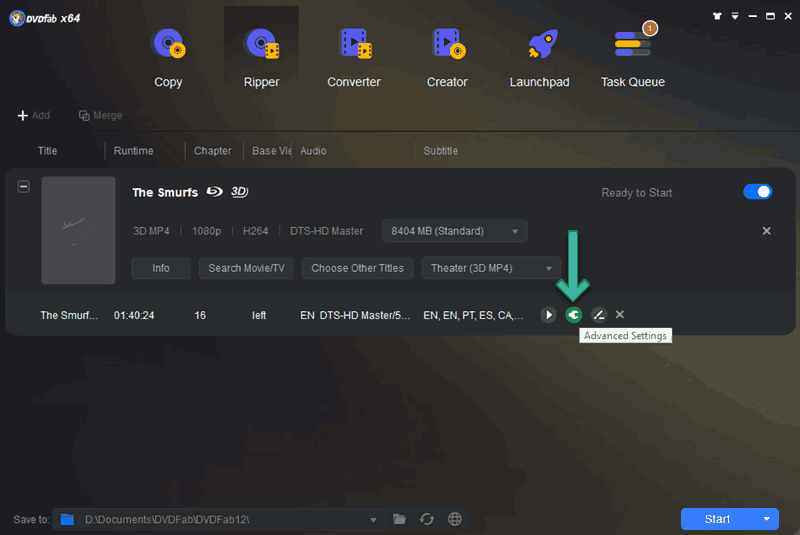The width and height of the screenshot is (800, 535).
Task: Click the Ready to Start status
Action: point(636,193)
